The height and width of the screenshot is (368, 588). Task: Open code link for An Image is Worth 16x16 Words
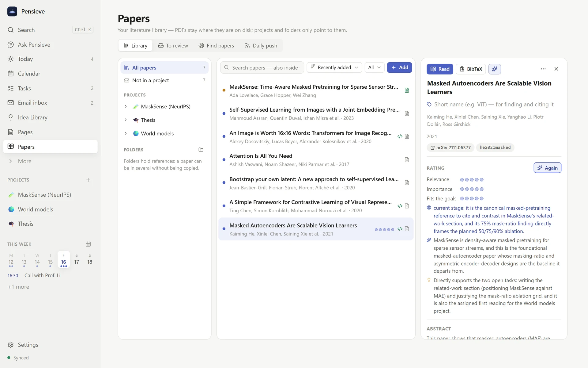coord(400,136)
